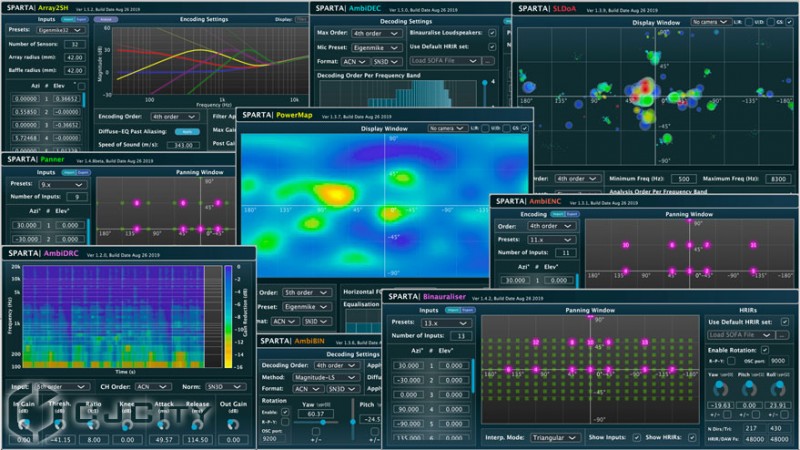800x450 pixels.
Task: Click the horizontal Yaw slider in AmbiBIN
Action: [317, 422]
